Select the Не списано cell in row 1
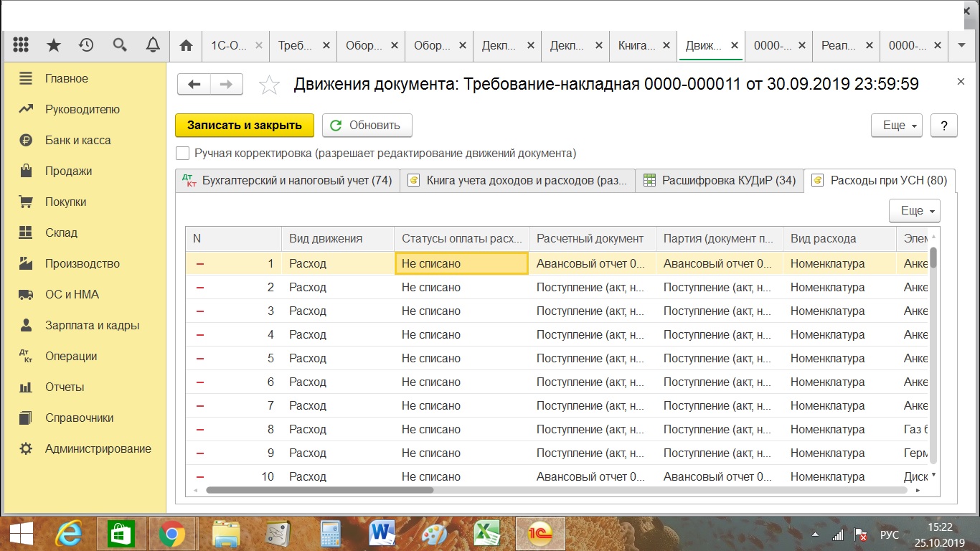 [461, 263]
